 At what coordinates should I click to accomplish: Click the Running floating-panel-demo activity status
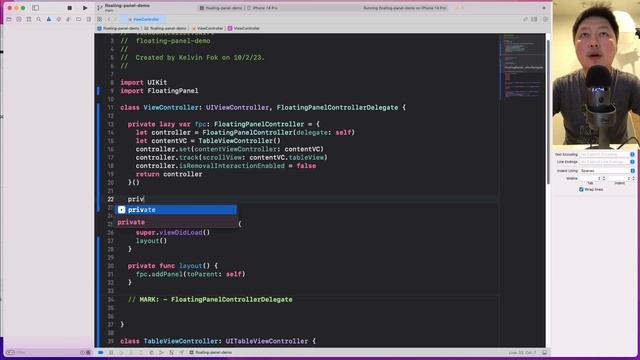[404, 8]
